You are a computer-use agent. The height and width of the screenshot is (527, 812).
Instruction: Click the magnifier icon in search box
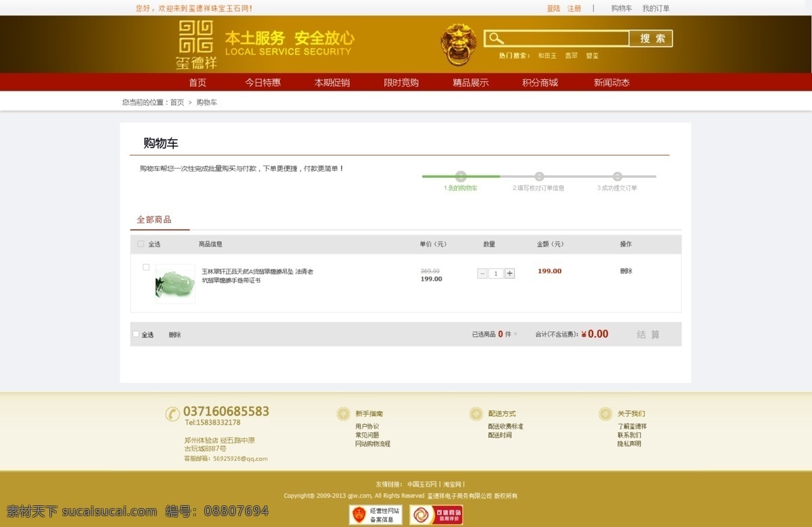point(497,38)
